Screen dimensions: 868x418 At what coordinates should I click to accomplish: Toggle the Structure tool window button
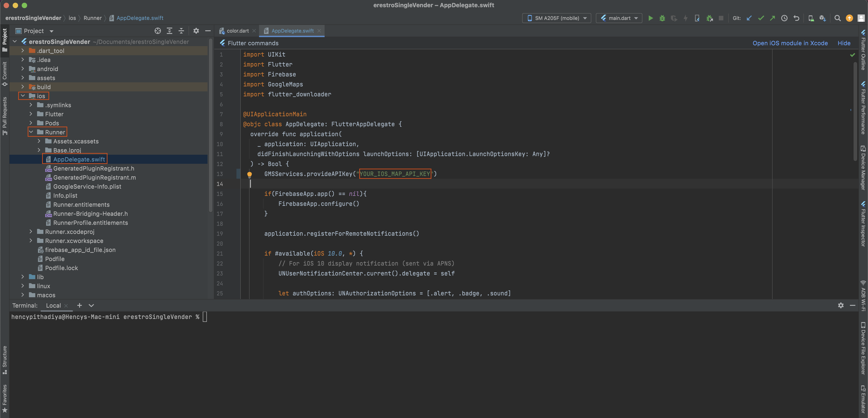[x=5, y=360]
